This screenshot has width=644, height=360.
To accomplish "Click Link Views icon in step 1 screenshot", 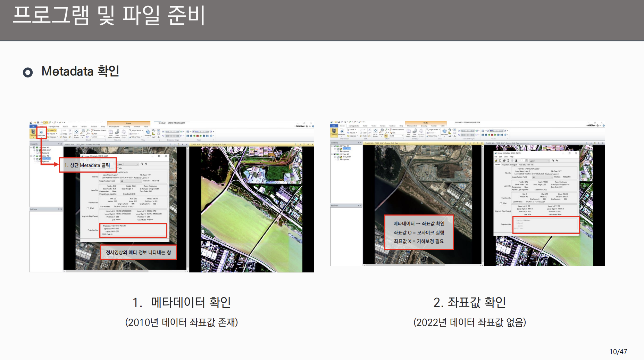I will pyautogui.click(x=117, y=132).
